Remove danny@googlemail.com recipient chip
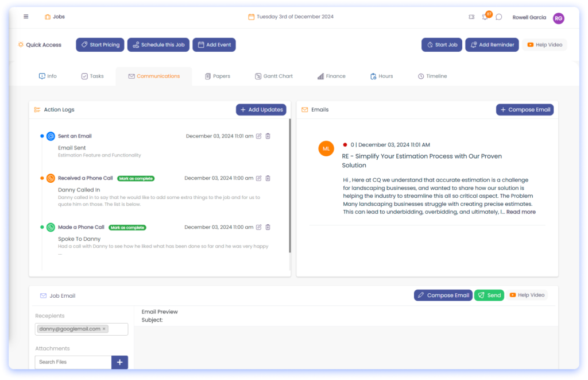This screenshot has width=588, height=380. 104,329
